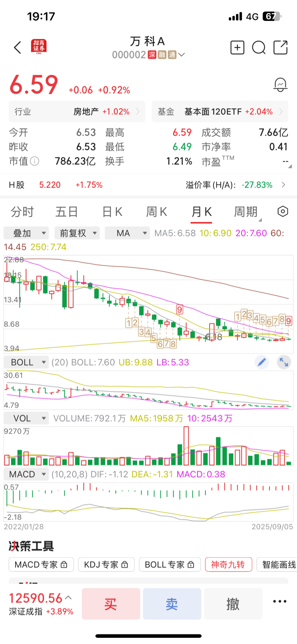
Task: Open 前复权 adjustment dropdown
Action: (x=77, y=233)
